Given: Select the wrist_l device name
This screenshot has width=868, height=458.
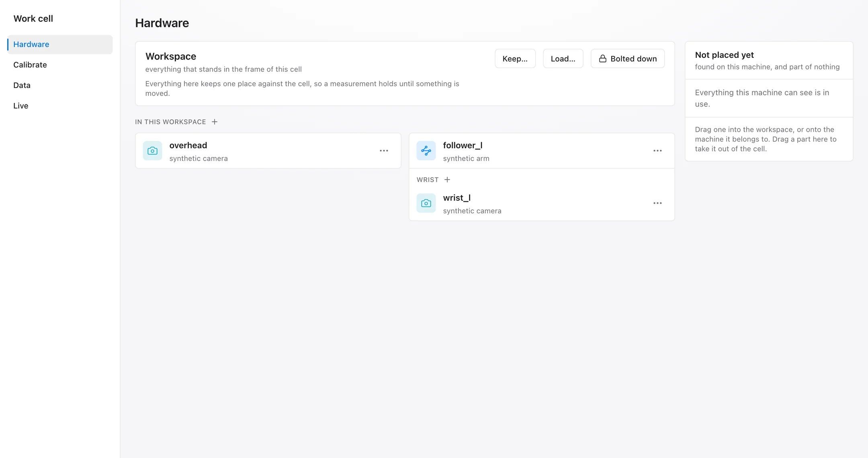Looking at the screenshot, I should pos(457,198).
